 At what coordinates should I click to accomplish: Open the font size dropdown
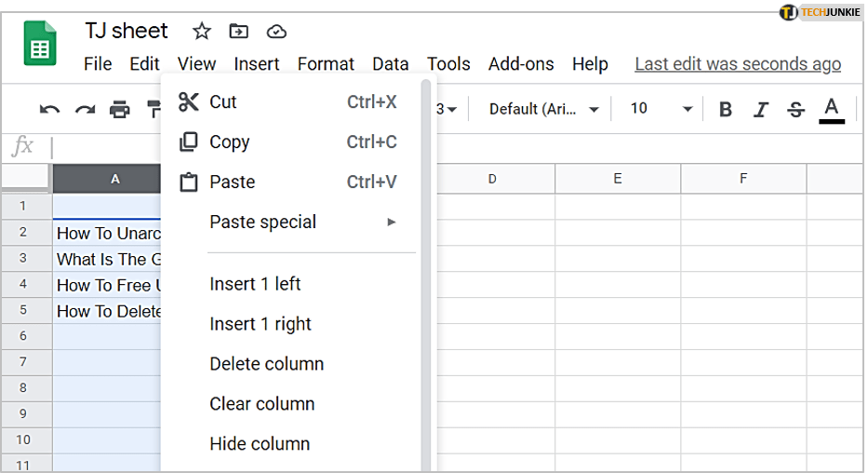pyautogui.click(x=661, y=109)
